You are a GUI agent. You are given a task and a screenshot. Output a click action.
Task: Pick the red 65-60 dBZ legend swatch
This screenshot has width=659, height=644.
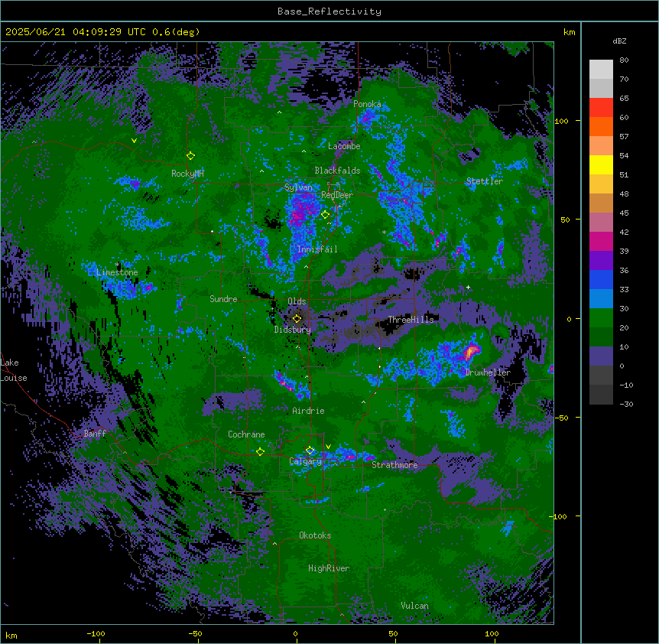(x=601, y=107)
